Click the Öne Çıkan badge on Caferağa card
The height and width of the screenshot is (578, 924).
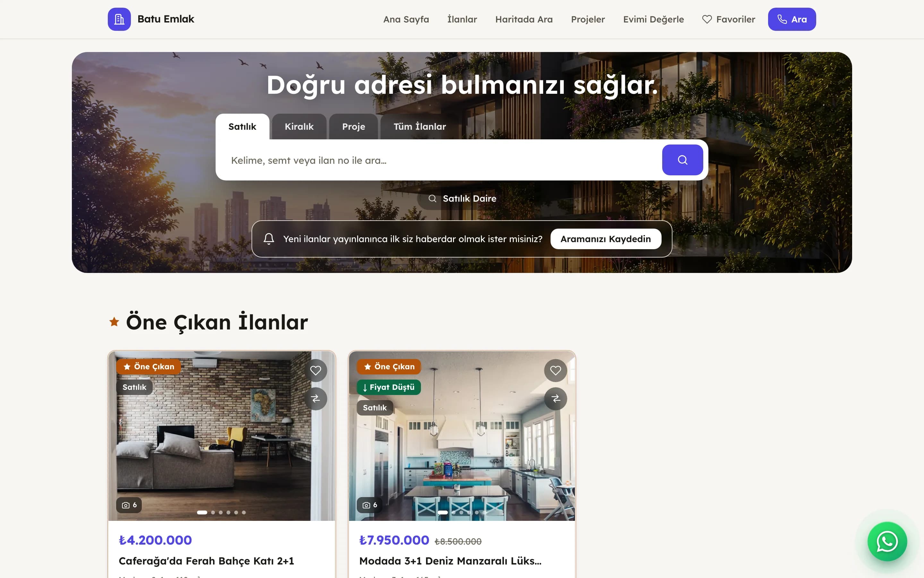149,367
